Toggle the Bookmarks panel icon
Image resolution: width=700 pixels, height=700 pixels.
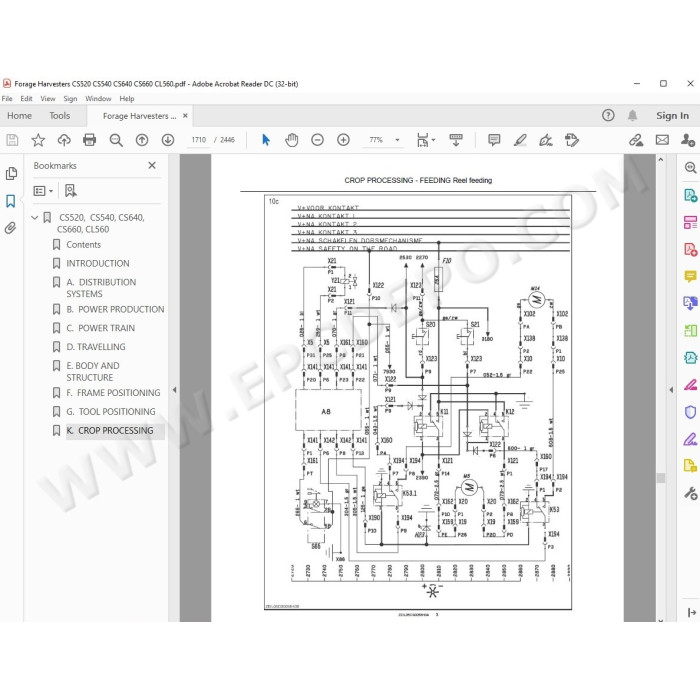tap(11, 201)
